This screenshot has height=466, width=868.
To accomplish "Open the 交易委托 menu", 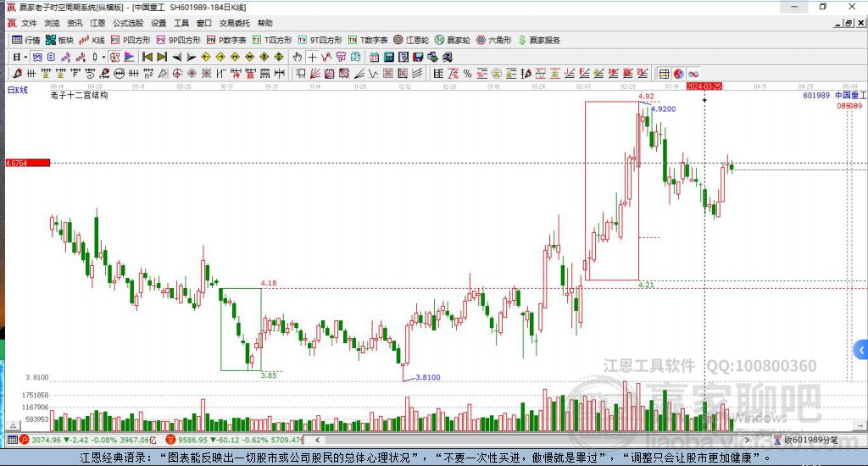I will click(x=235, y=23).
